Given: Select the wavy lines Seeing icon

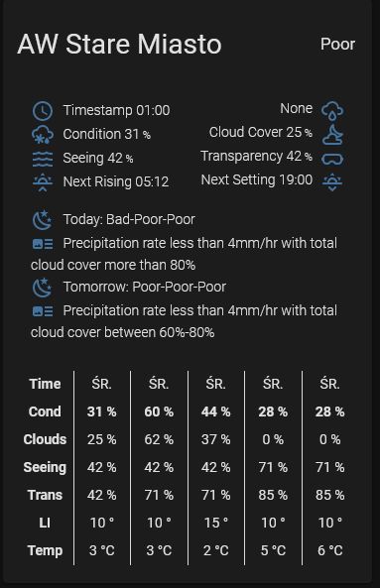Looking at the screenshot, I should click(x=43, y=159).
